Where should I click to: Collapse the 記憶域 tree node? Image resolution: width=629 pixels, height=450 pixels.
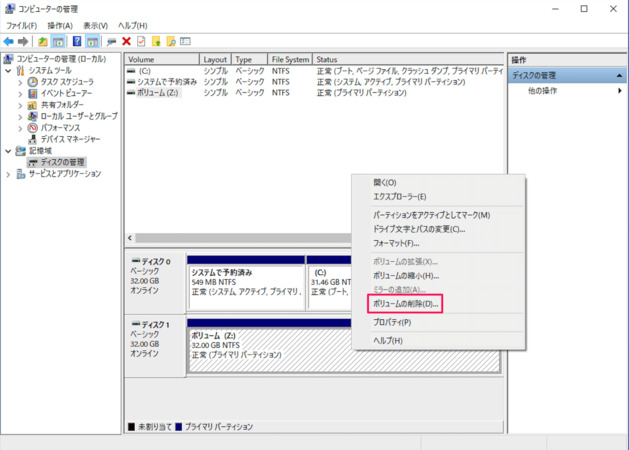click(x=8, y=151)
